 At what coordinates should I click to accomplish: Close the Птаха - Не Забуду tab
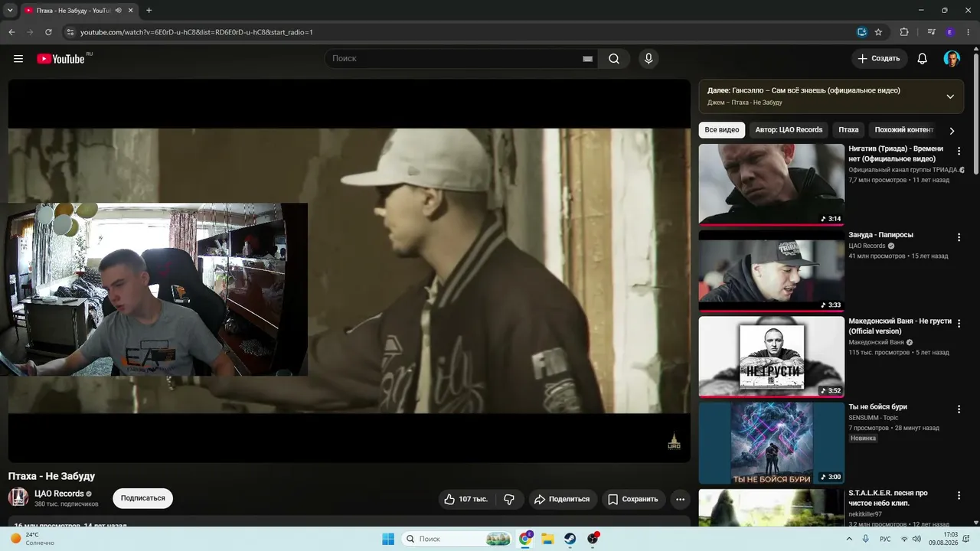pos(131,11)
